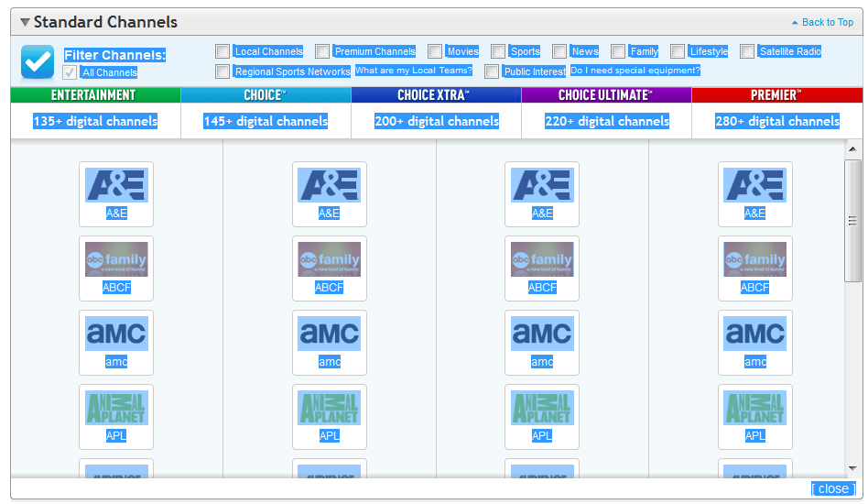Click the ABCF label in the first column
This screenshot has height=504, width=868.
pyautogui.click(x=117, y=288)
